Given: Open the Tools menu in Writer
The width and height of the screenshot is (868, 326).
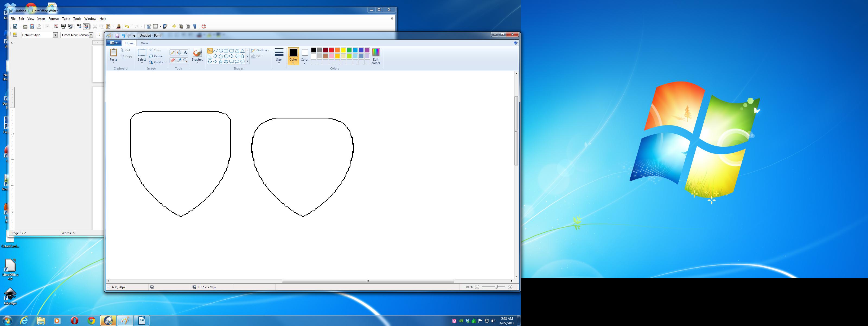Looking at the screenshot, I should (77, 19).
